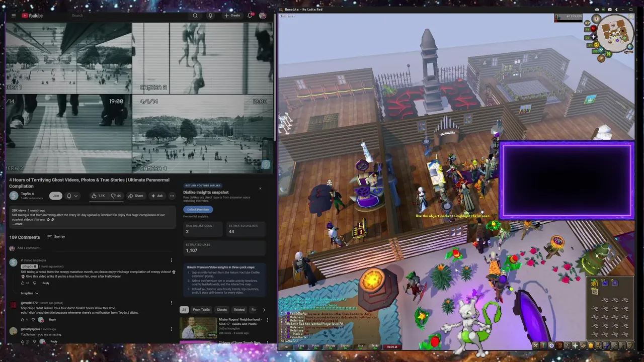644x362 pixels.
Task: Click the XP tracker overlay bar
Action: [x=568, y=17]
